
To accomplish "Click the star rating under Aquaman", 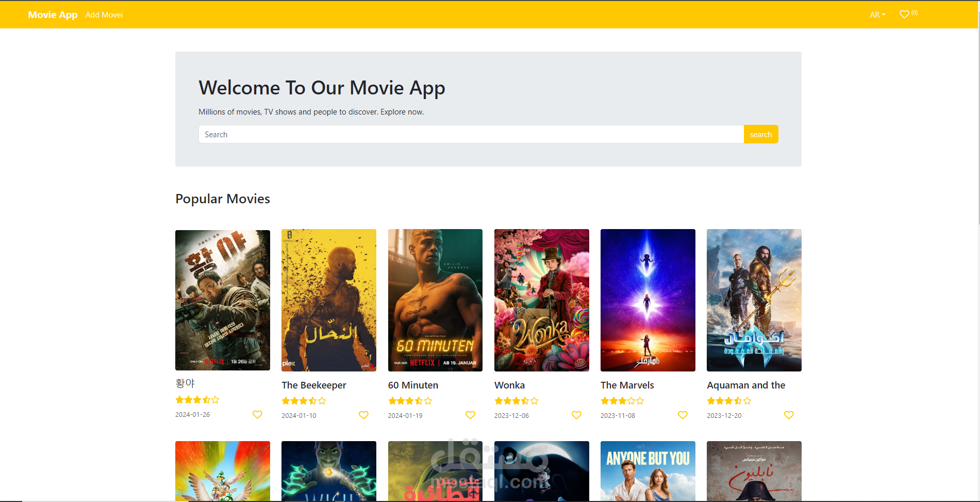I will [729, 401].
